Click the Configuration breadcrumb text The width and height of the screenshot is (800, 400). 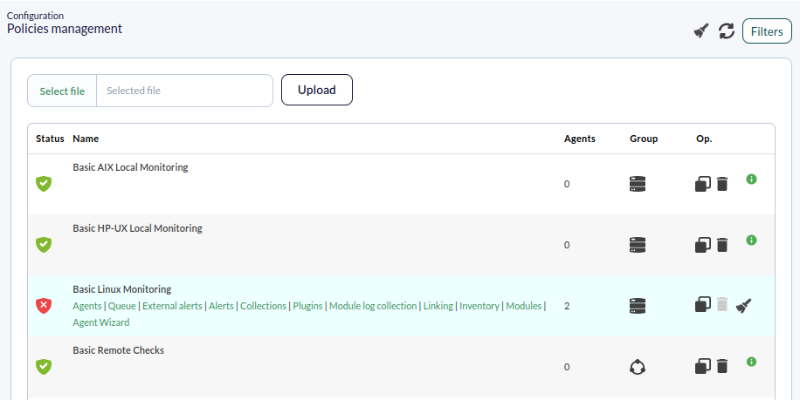point(35,16)
